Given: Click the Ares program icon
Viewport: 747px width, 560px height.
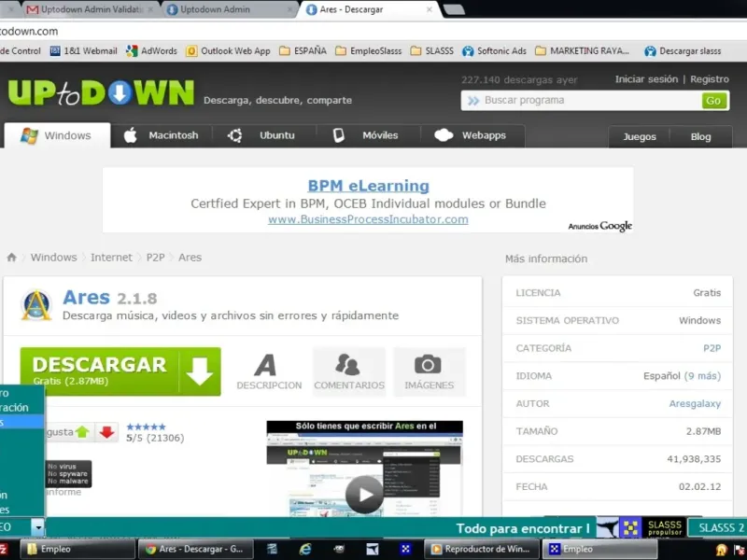Looking at the screenshot, I should [x=36, y=305].
